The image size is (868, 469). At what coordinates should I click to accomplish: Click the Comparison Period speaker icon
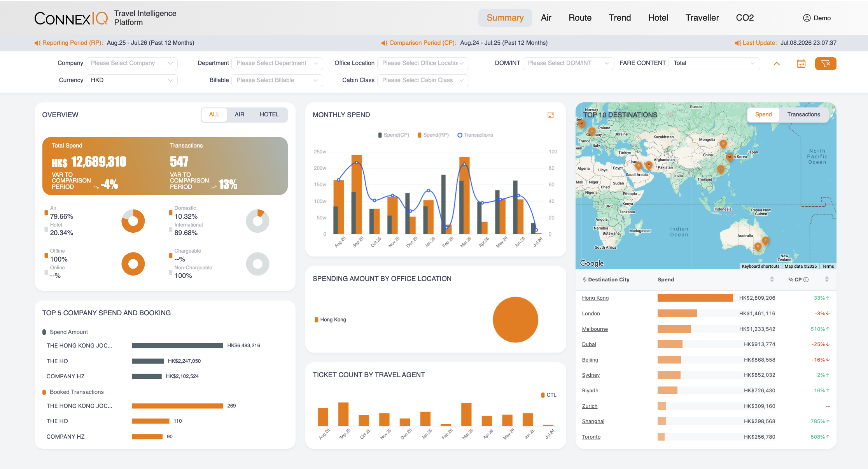(x=385, y=43)
